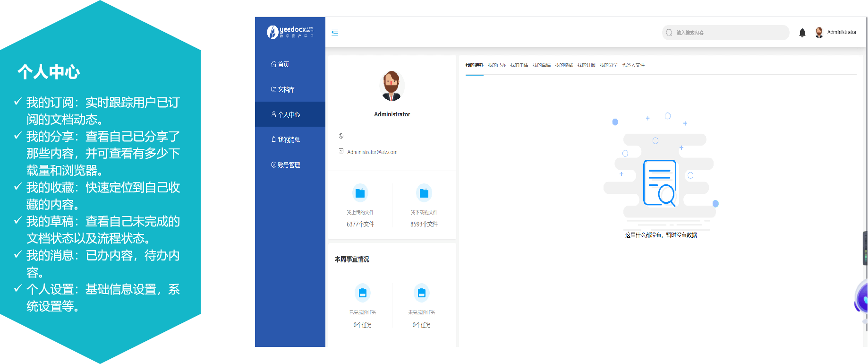Click the uploaded files folder icon
Image resolution: width=868 pixels, height=364 pixels.
[360, 193]
